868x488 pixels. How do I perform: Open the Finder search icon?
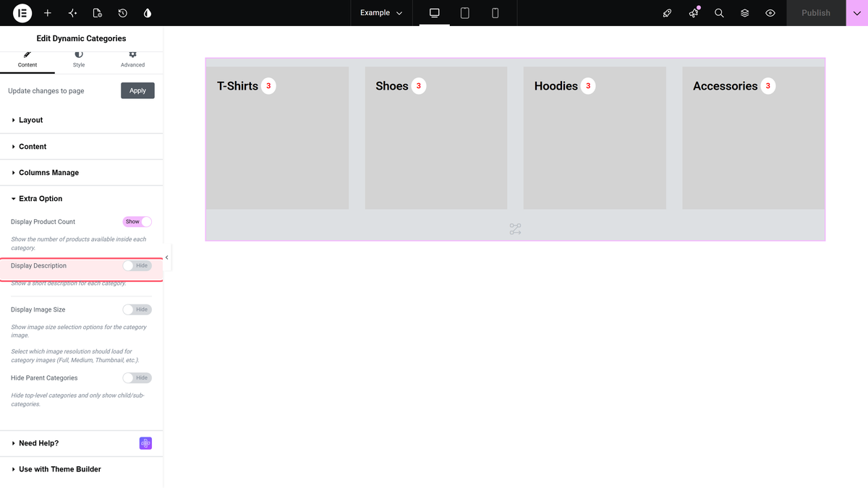(719, 13)
